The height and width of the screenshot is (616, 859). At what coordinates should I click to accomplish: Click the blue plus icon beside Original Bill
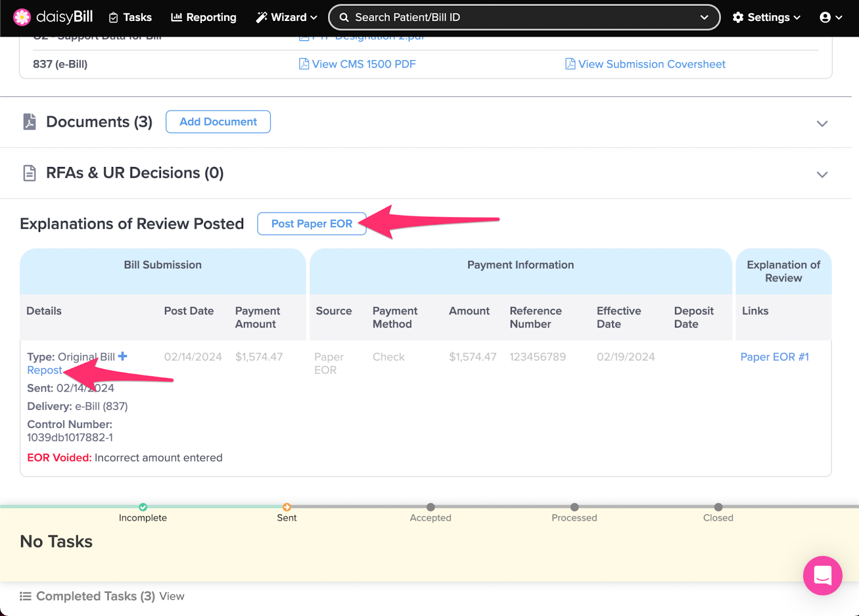[123, 356]
